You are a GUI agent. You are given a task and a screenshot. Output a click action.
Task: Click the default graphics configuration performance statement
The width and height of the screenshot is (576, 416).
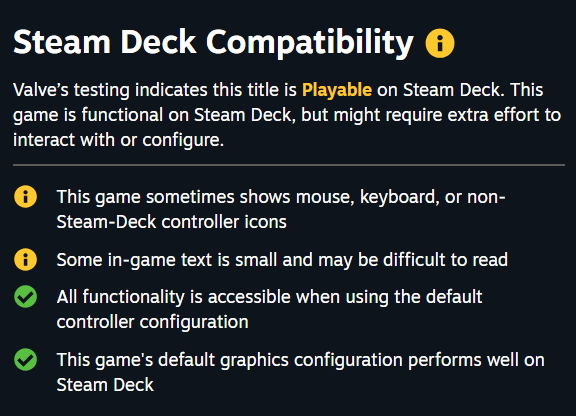[x=300, y=372]
